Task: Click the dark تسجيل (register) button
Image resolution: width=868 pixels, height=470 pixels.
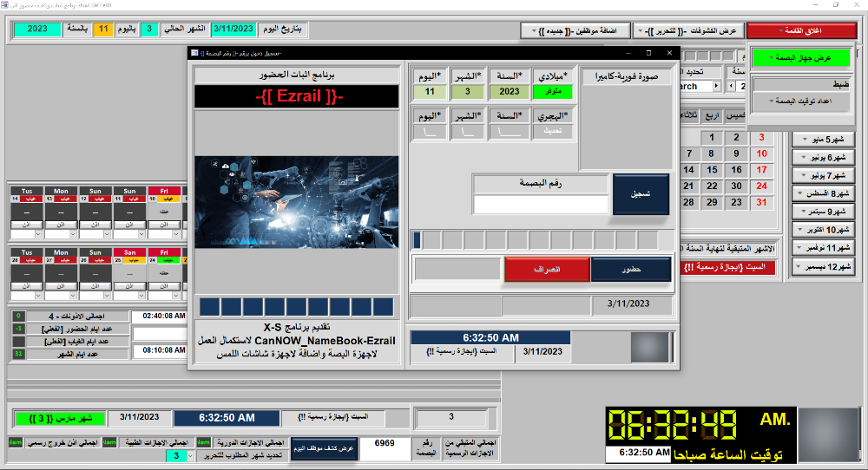Action: [641, 194]
